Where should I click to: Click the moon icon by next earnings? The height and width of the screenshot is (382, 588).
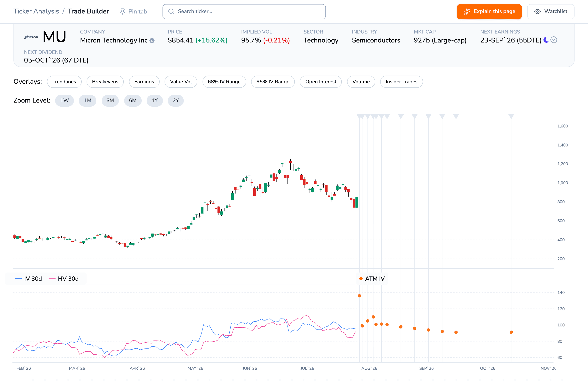pyautogui.click(x=546, y=40)
